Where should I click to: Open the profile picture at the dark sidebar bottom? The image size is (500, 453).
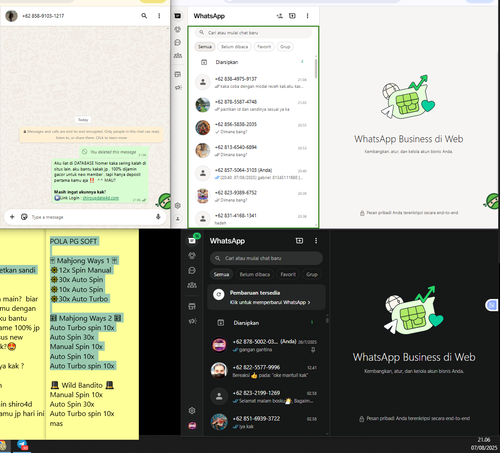192,426
